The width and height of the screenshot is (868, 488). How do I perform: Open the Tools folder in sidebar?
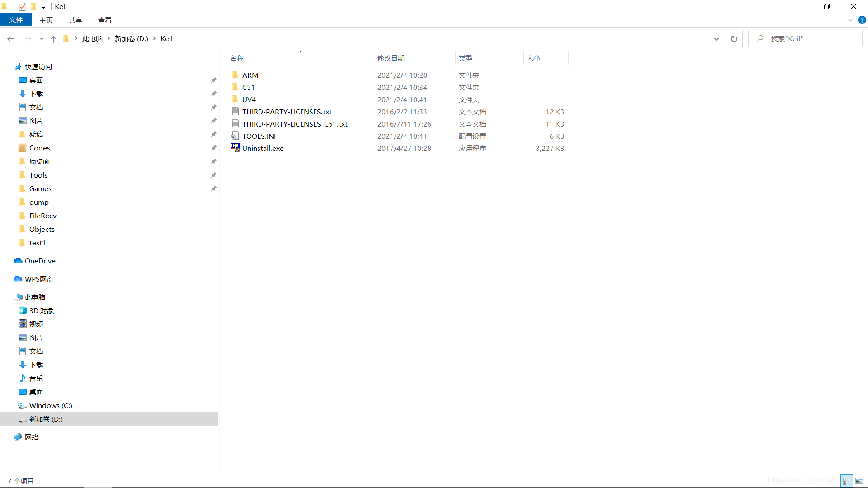point(38,175)
